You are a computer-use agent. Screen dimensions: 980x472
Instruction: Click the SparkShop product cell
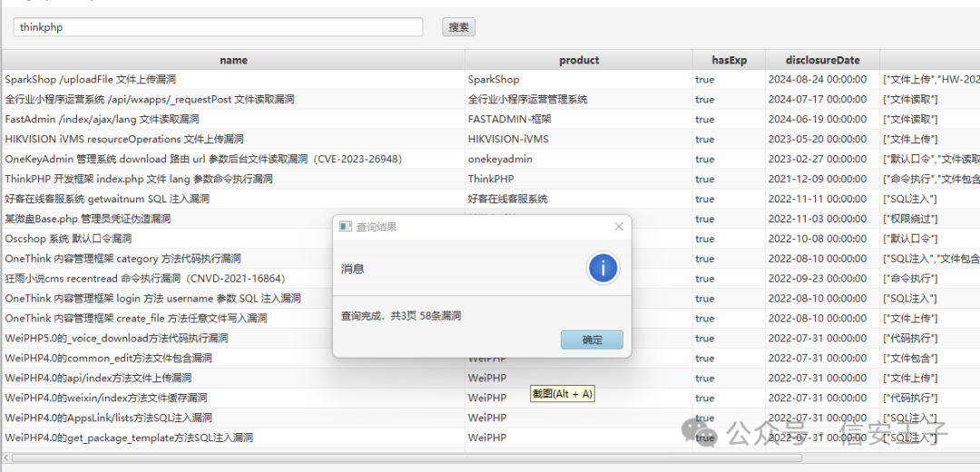(x=579, y=79)
